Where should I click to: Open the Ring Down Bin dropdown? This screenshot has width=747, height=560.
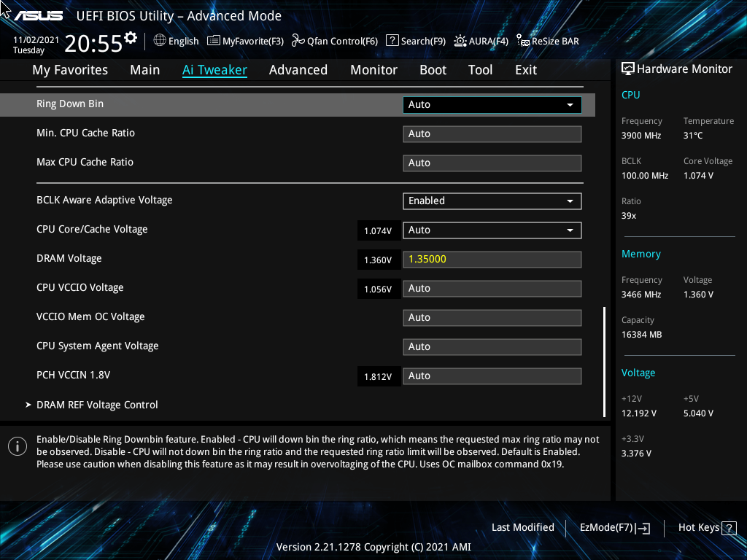pos(492,105)
